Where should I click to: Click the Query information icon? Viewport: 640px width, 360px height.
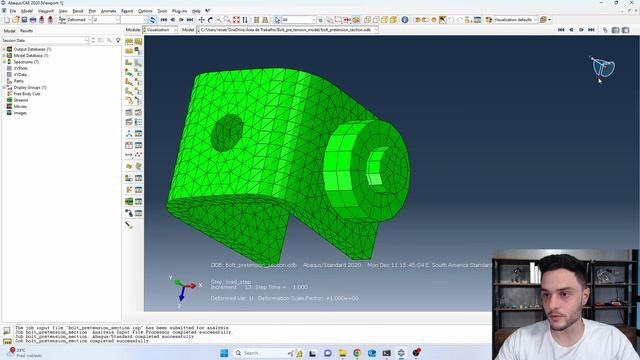(405, 20)
